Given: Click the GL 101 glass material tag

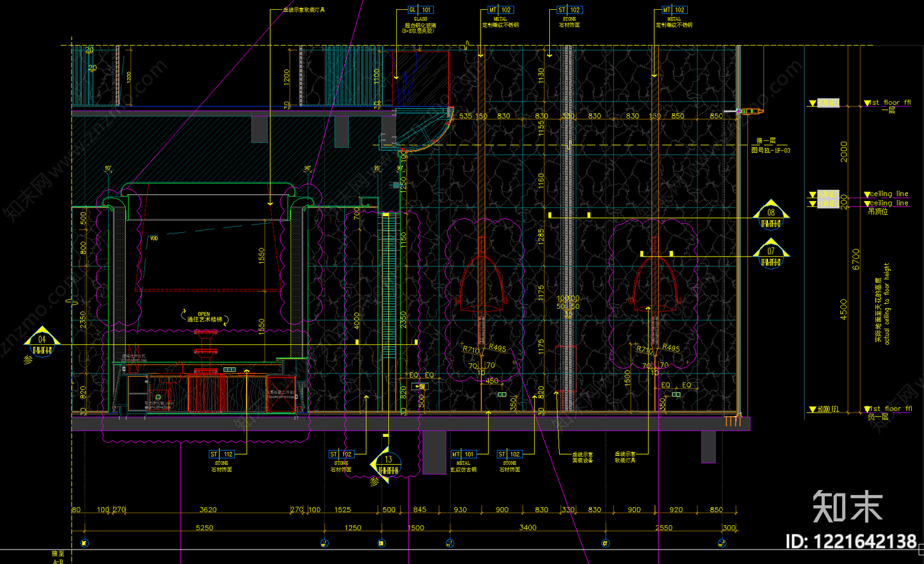Looking at the screenshot, I should pyautogui.click(x=420, y=10).
